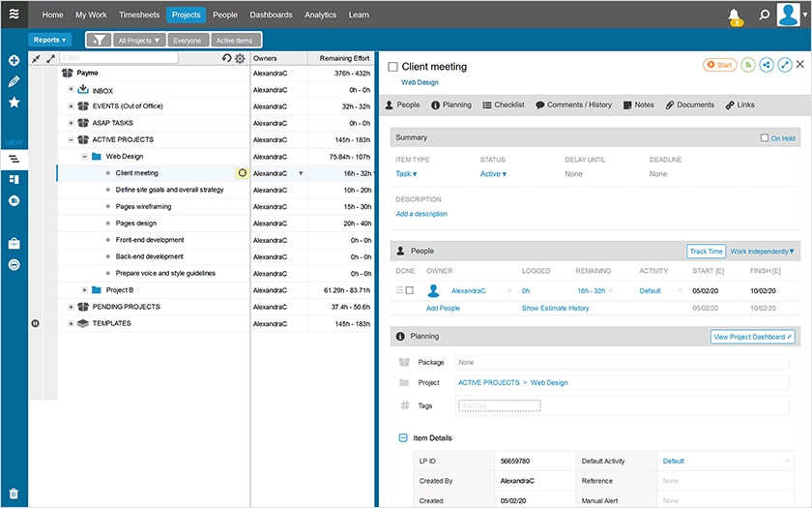The width and height of the screenshot is (812, 508).
Task: Toggle the On Hold checkbox
Action: (x=765, y=137)
